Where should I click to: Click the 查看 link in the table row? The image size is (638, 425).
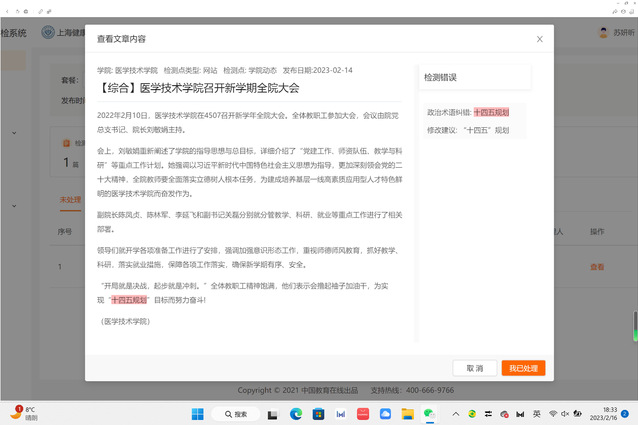597,267
